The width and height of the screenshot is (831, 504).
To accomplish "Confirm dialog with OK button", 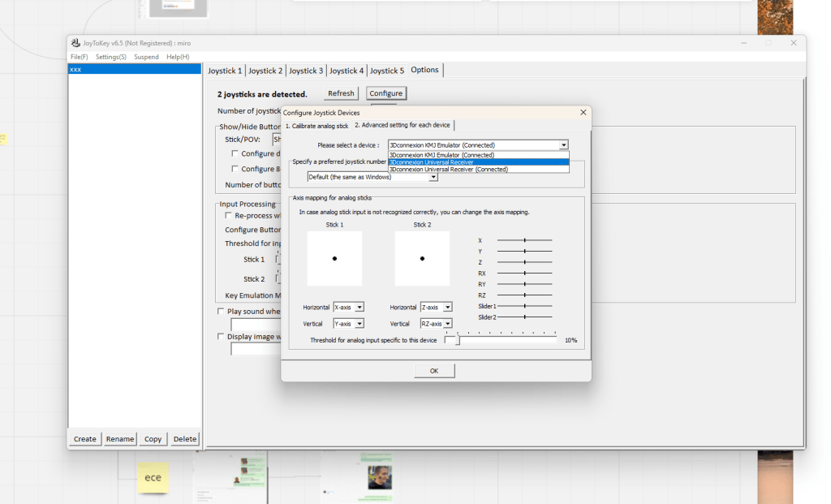I will pos(434,371).
